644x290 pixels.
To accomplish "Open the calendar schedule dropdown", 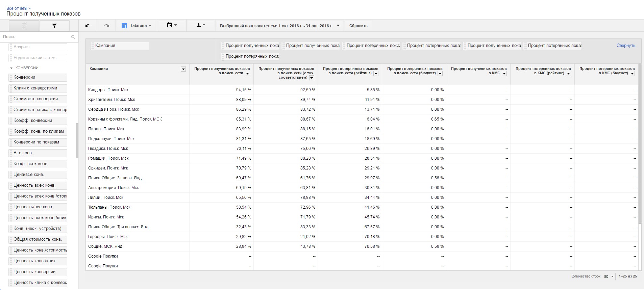I will 172,25.
